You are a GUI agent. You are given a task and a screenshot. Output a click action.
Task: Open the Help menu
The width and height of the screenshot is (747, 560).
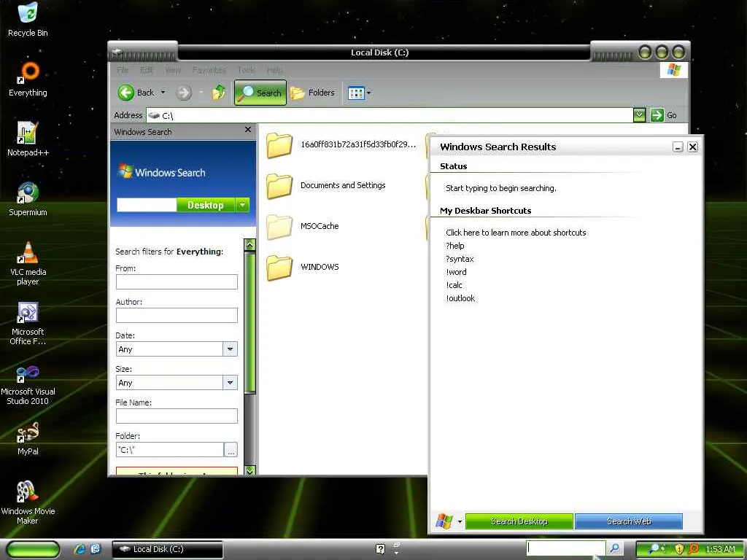click(274, 70)
